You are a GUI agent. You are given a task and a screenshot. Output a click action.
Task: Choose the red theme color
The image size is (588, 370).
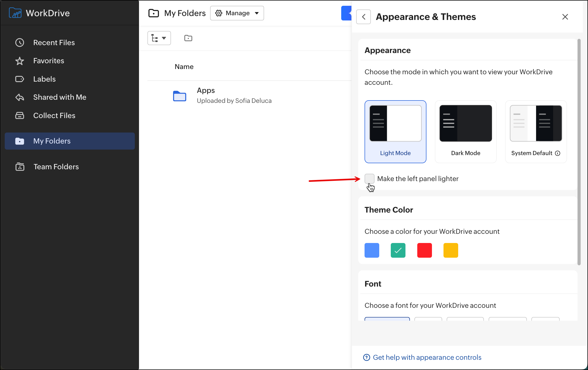(x=424, y=250)
